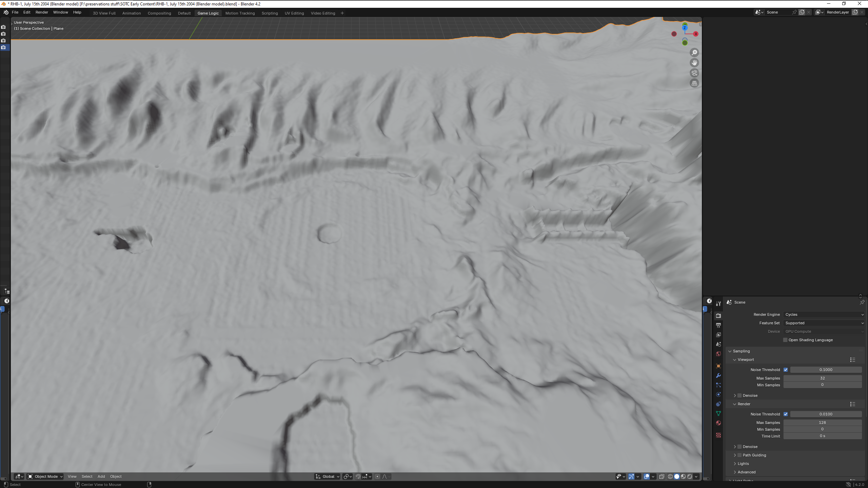
Task: Open the World properties tab
Action: pyautogui.click(x=718, y=354)
